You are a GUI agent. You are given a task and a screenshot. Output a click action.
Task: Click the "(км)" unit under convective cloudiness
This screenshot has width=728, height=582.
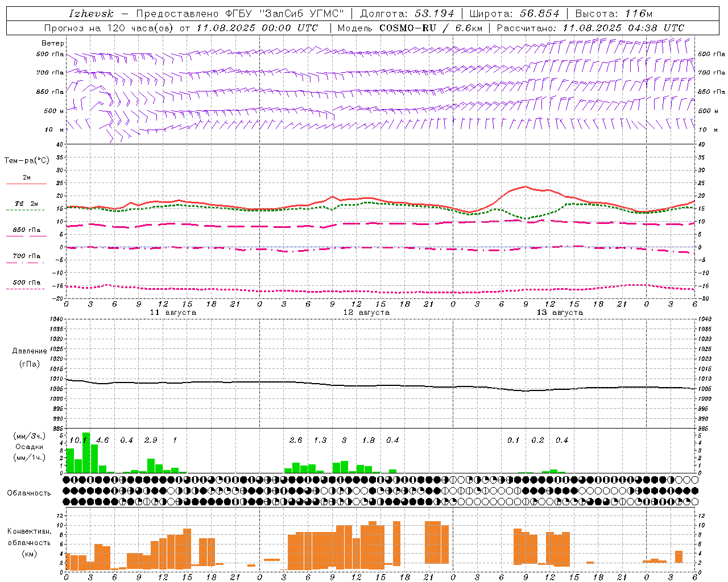tap(30, 554)
